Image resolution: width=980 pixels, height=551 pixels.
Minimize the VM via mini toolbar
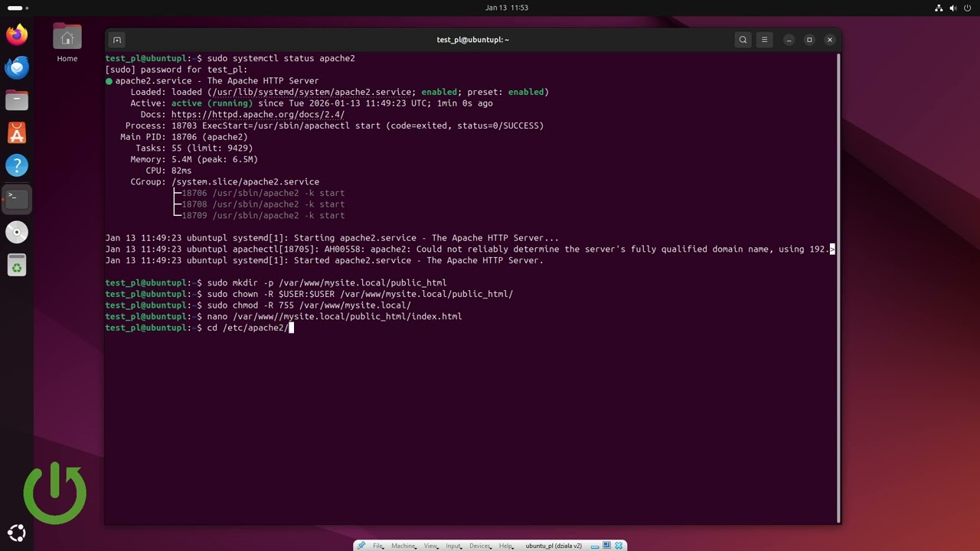(x=595, y=546)
